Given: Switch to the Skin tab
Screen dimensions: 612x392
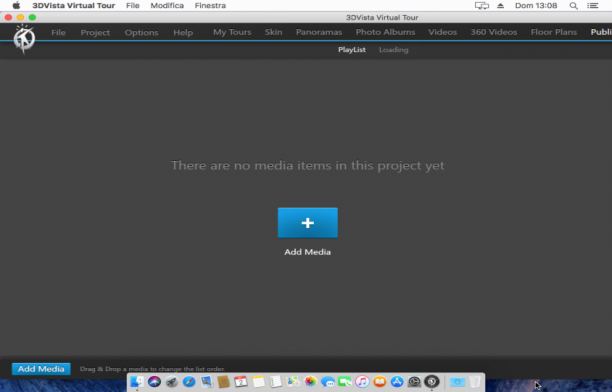Looking at the screenshot, I should click(x=273, y=32).
